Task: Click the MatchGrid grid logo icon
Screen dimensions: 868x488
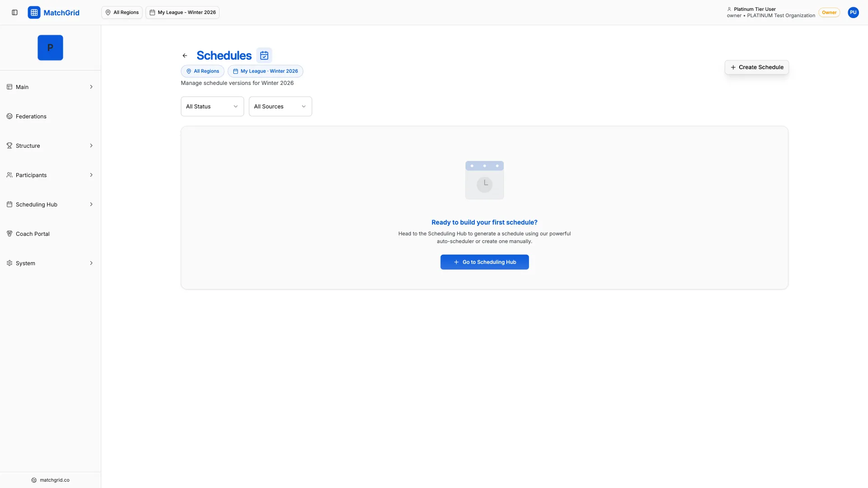Action: (x=34, y=12)
